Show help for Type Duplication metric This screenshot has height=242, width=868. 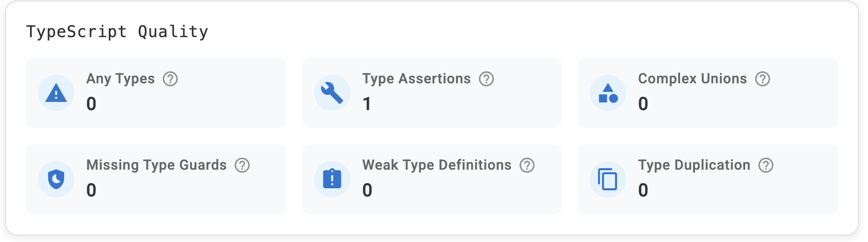pyautogui.click(x=766, y=165)
